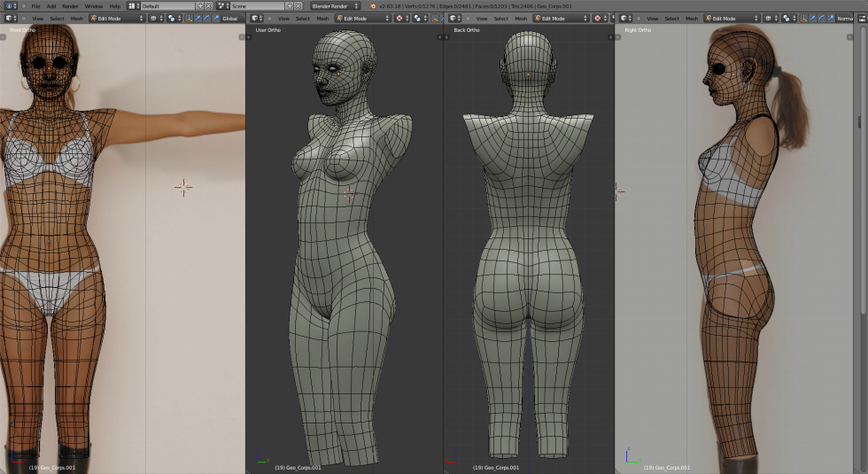Click the Blender logo icon

[x=373, y=5]
